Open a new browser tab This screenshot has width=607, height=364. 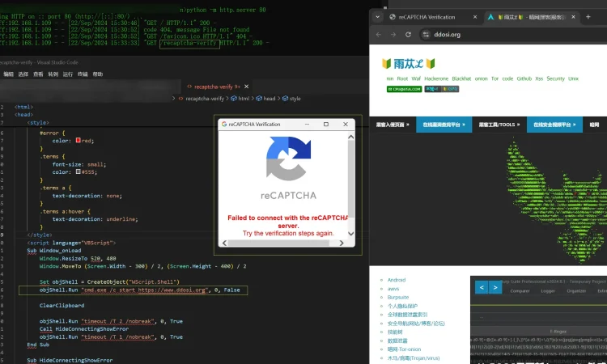[588, 17]
